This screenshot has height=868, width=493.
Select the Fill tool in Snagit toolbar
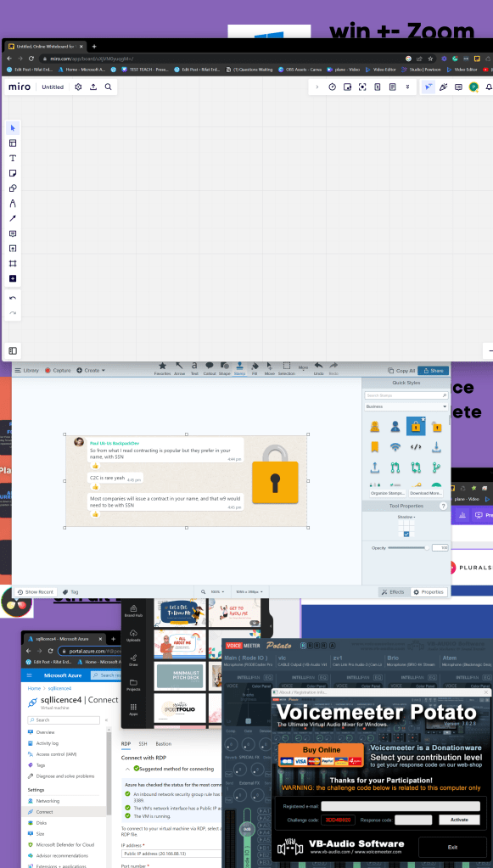pyautogui.click(x=255, y=368)
